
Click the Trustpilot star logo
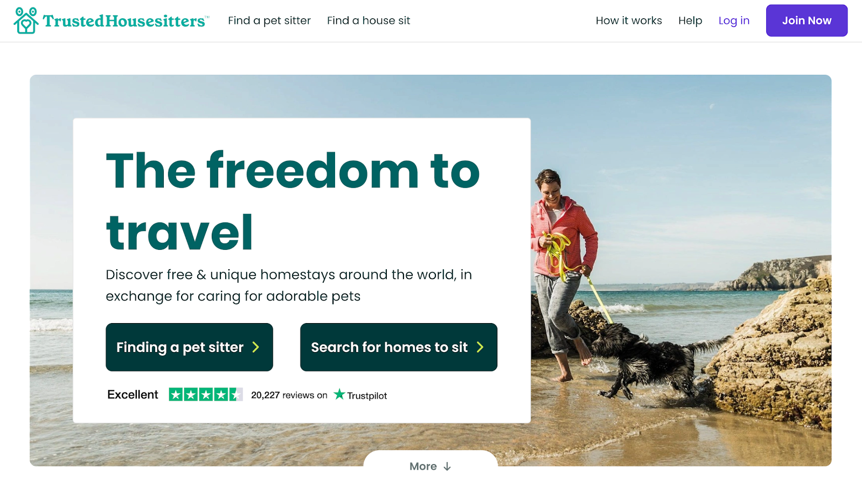(x=339, y=394)
